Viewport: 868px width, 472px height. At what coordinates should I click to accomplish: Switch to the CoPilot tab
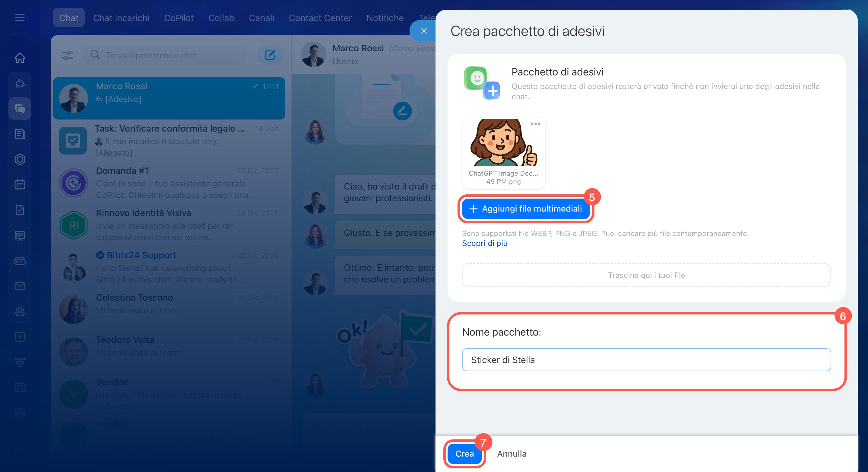[x=179, y=18]
